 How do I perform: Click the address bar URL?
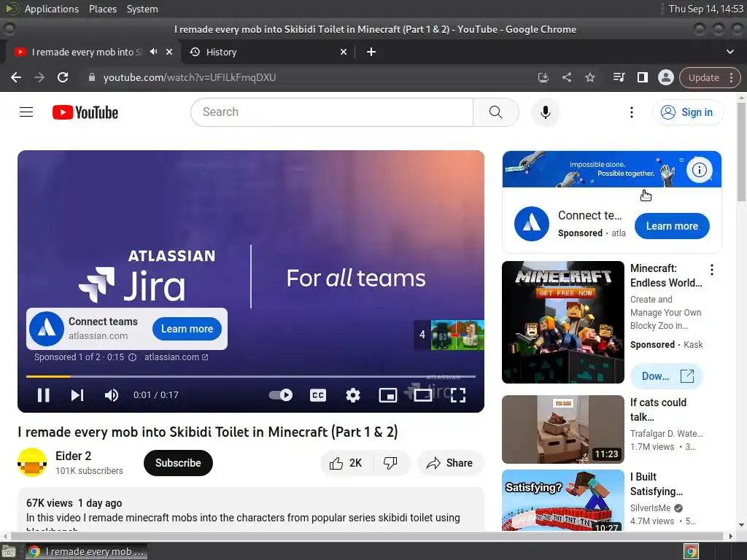pyautogui.click(x=190, y=77)
